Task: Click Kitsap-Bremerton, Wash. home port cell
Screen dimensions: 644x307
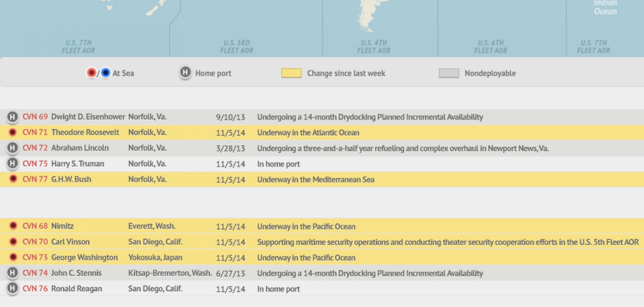Action: pos(170,273)
